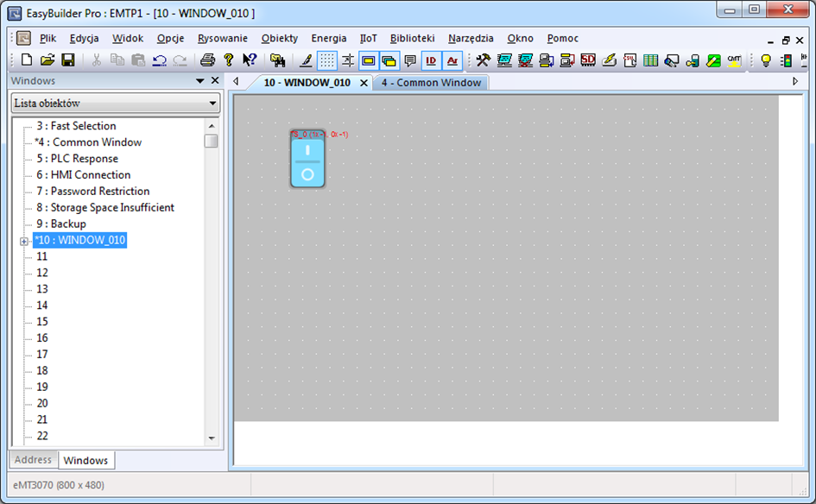Save the project using the floppy disk icon
The image size is (816, 504).
[x=68, y=60]
